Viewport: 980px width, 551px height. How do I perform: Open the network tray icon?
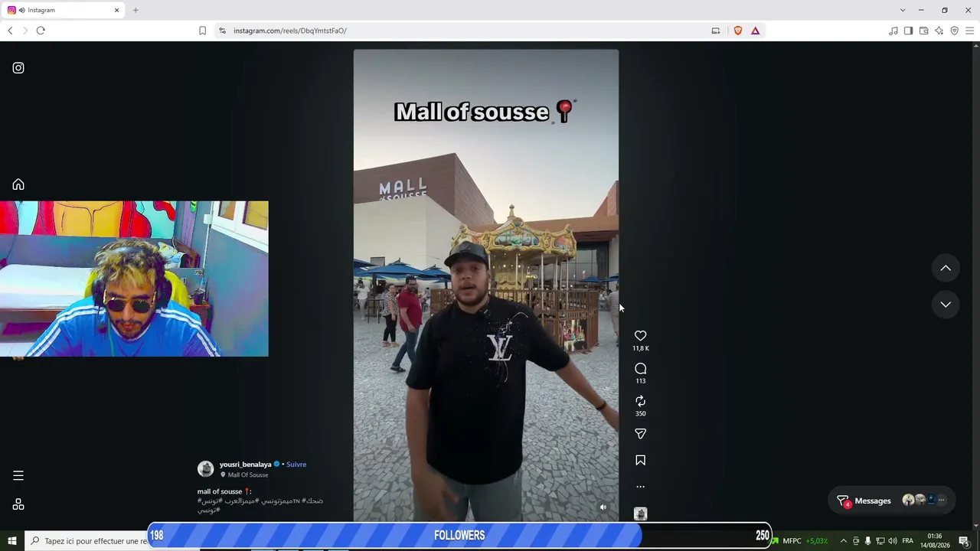(x=880, y=541)
